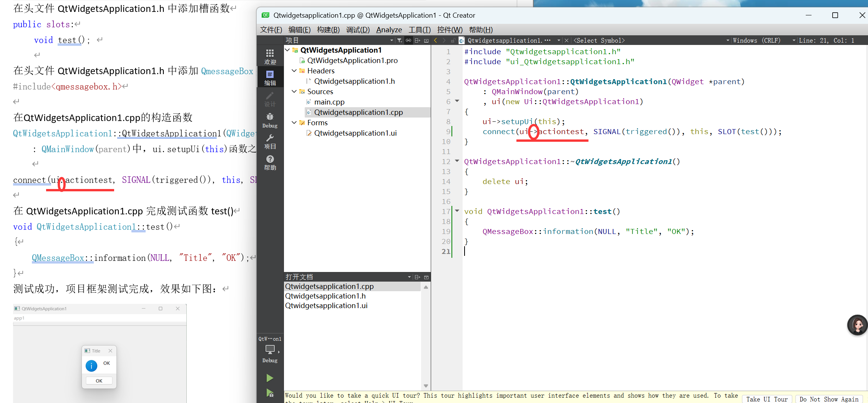This screenshot has width=868, height=403.
Task: Open the 文件(F) menu
Action: click(271, 30)
